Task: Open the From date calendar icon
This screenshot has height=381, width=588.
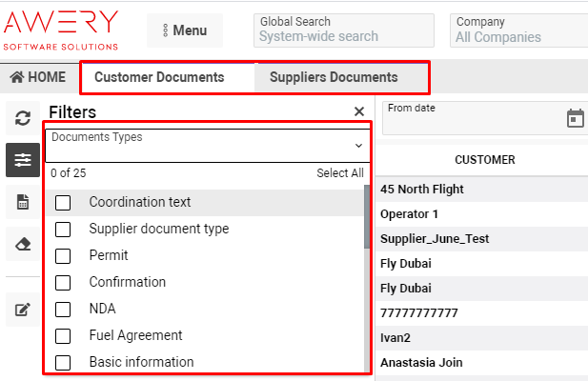Action: point(575,118)
